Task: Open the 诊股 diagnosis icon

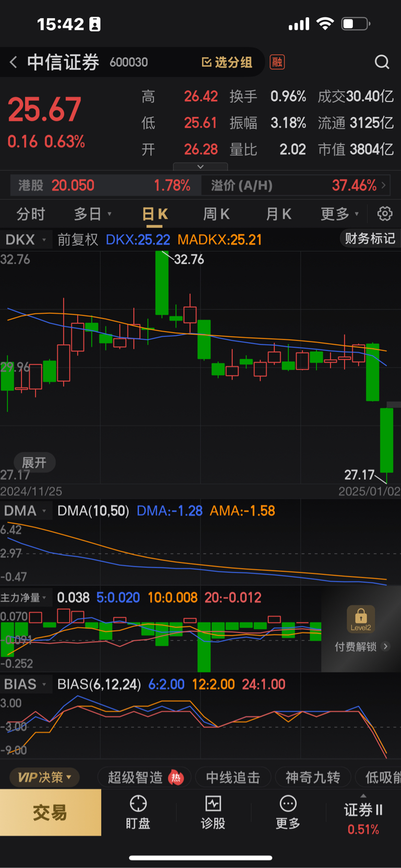Action: tap(213, 803)
